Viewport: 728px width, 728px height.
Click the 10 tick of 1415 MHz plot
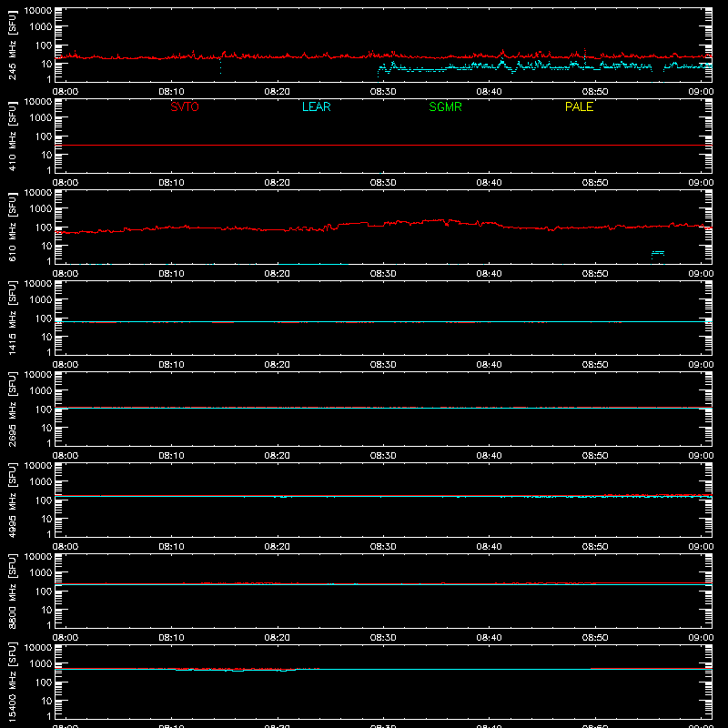(x=46, y=337)
